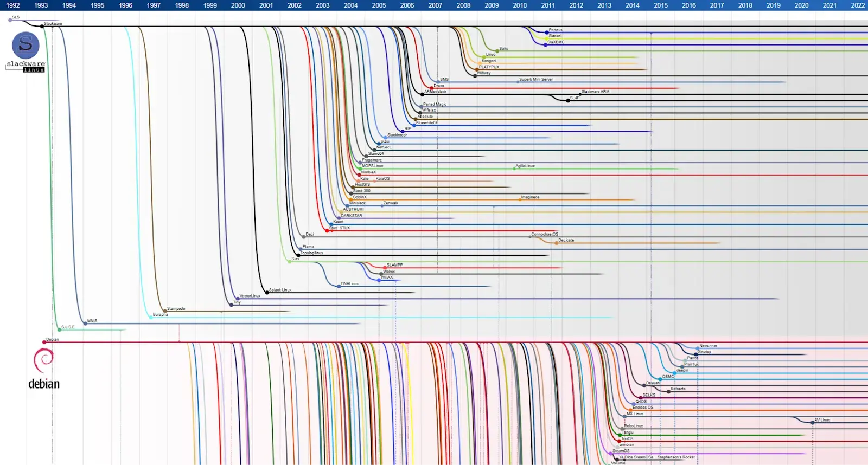The width and height of the screenshot is (868, 465).
Task: Open the Salix distribution label
Action: (x=503, y=49)
